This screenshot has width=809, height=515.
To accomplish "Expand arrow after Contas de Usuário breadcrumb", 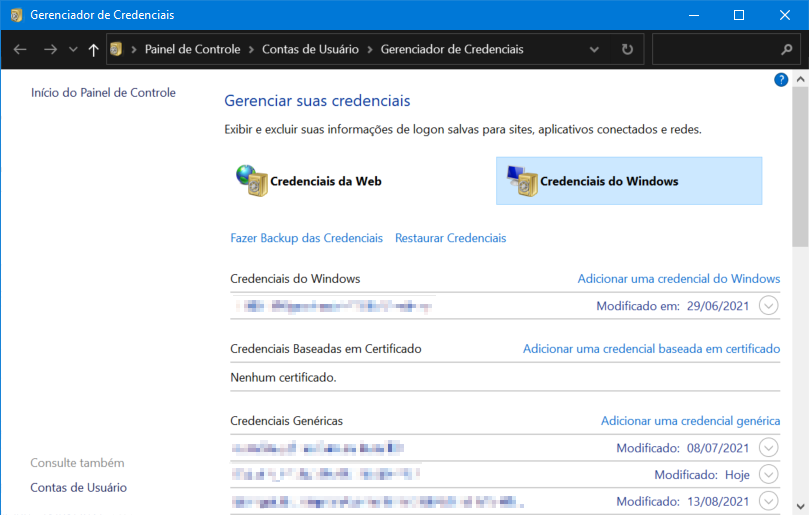I will [x=370, y=50].
